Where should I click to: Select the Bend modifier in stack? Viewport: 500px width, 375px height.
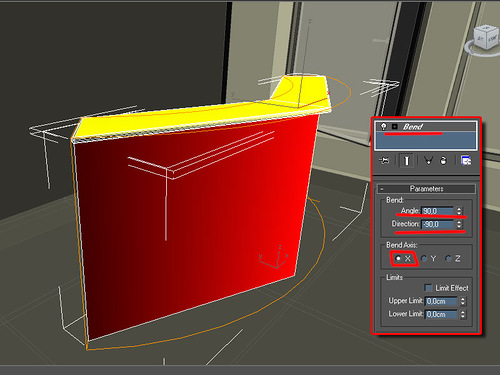tap(426, 127)
